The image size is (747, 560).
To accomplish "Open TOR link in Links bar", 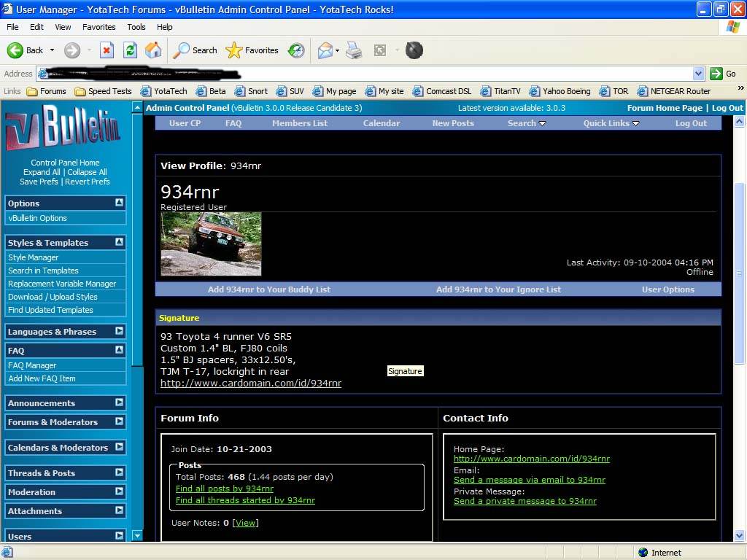I will coord(614,91).
